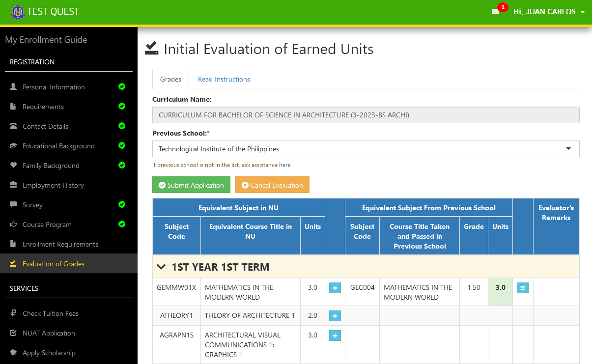
Task: Switch to Read Instructions tab
Action: pyautogui.click(x=224, y=79)
